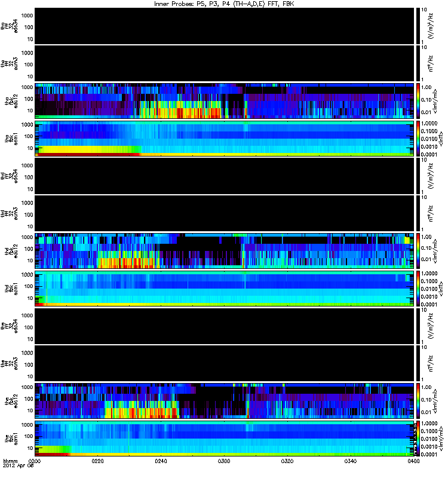
Task: Click the 'the fff 32 scm3' panel label
Action: point(10,364)
